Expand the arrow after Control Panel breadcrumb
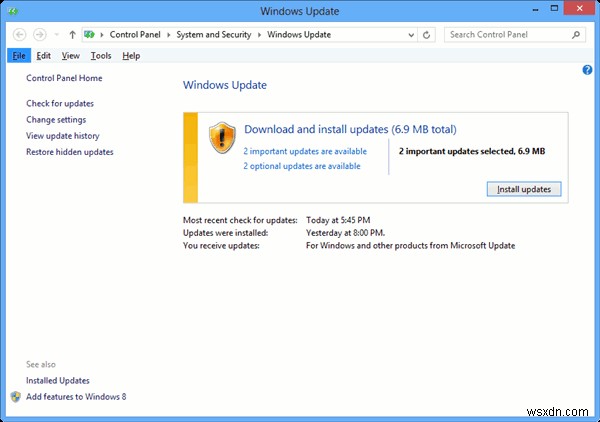This screenshot has height=422, width=600. click(x=168, y=35)
